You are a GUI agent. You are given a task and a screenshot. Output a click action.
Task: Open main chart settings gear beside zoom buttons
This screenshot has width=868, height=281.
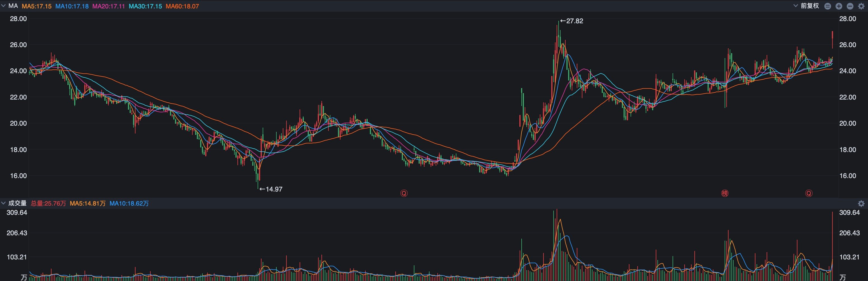[x=861, y=6]
